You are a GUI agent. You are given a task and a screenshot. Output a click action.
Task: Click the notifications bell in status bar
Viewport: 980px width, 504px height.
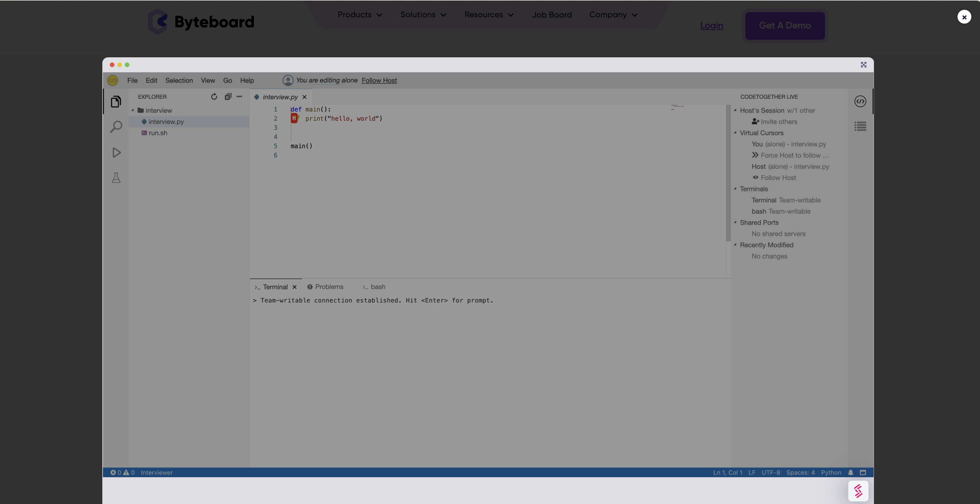851,472
